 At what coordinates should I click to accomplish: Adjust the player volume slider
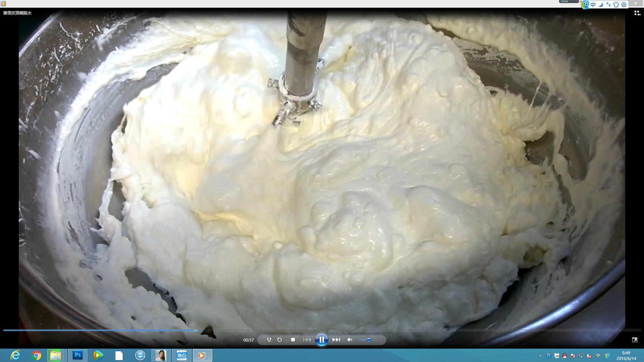pyautogui.click(x=369, y=340)
